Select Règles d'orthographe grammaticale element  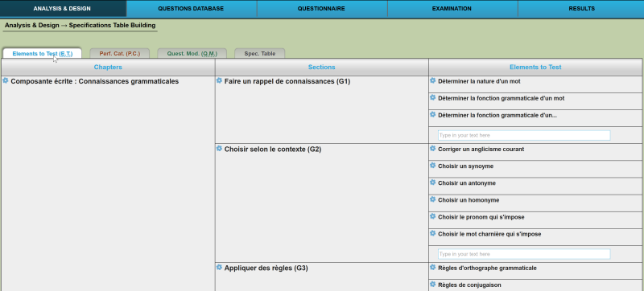point(487,268)
